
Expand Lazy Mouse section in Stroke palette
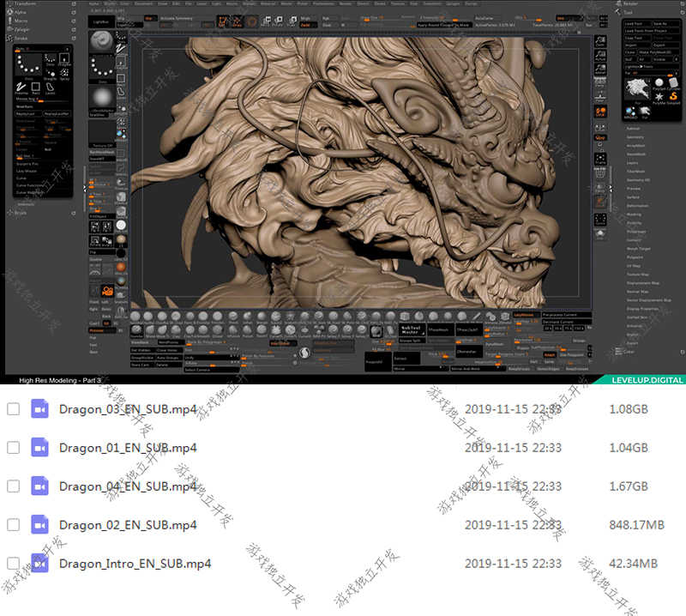27,171
